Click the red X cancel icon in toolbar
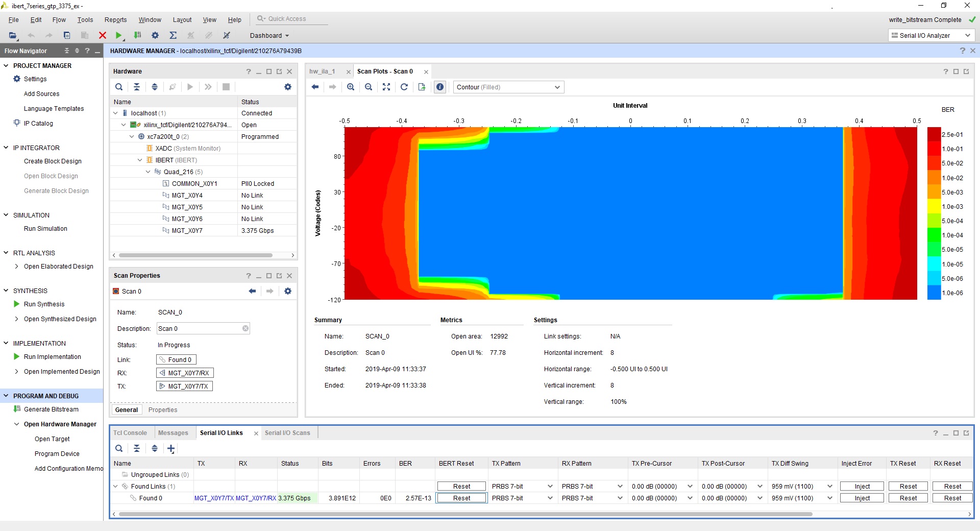980x531 pixels. tap(103, 35)
